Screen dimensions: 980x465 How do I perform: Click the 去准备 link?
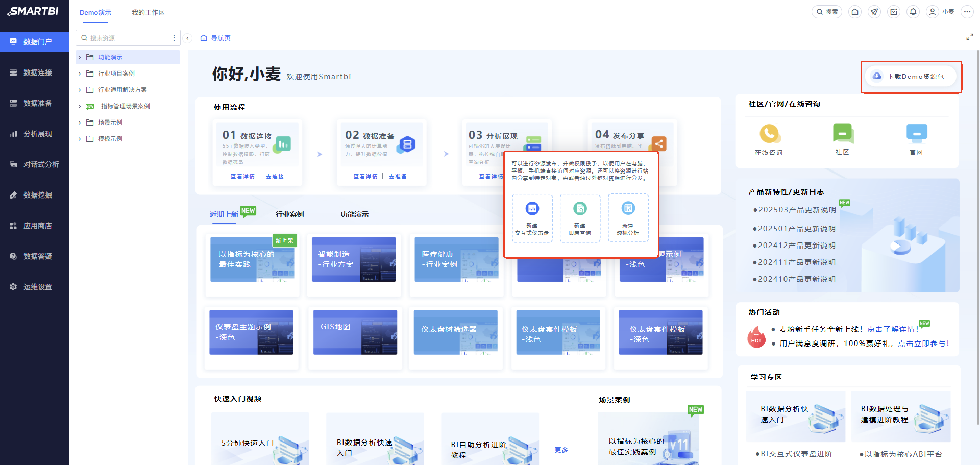pos(398,176)
